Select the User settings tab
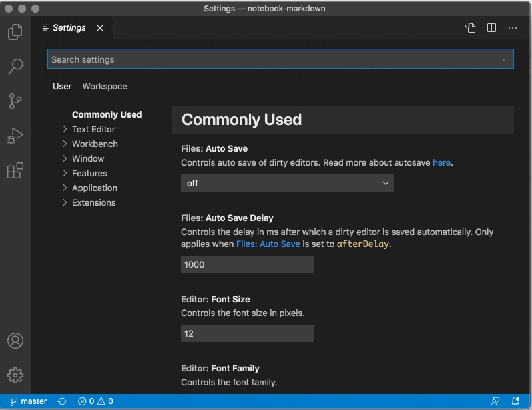532x410 pixels. [x=62, y=86]
